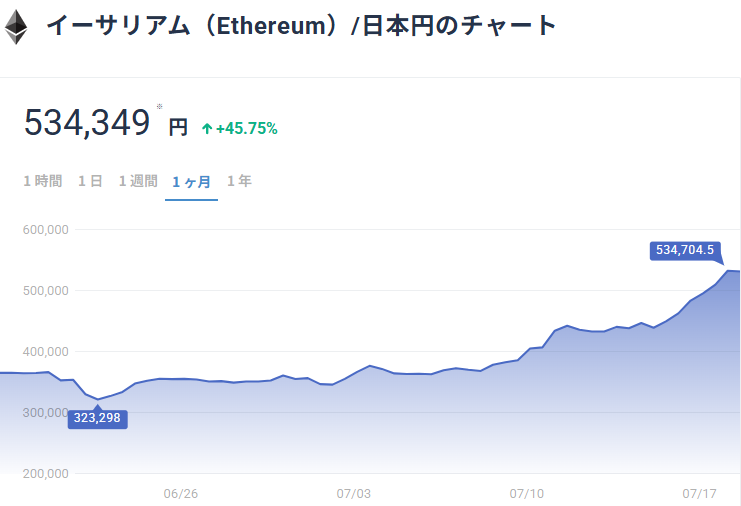The width and height of the screenshot is (741, 506).
Task: Click the 07/17 date axis label
Action: 699,494
